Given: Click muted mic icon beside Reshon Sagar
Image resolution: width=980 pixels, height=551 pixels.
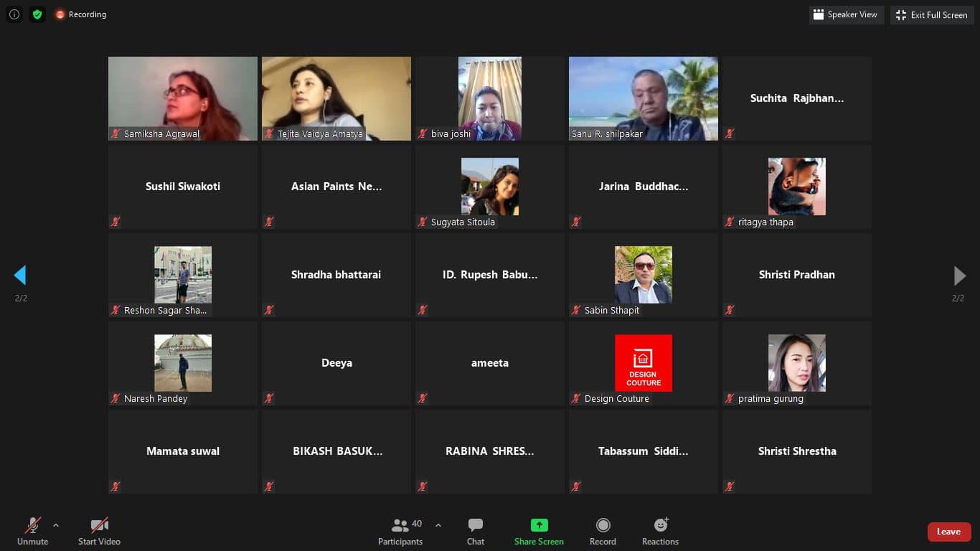Looking at the screenshot, I should click(116, 310).
